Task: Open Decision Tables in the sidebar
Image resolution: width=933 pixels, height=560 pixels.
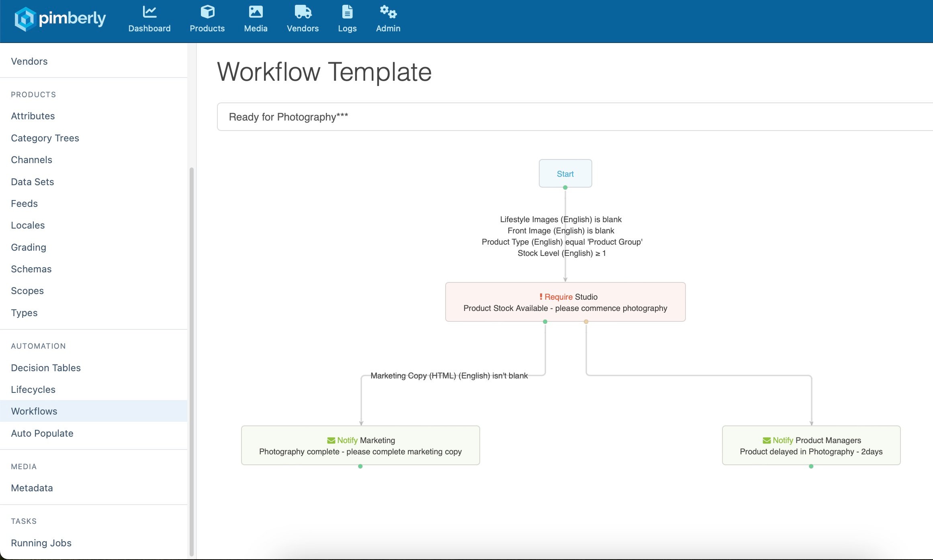Action: pyautogui.click(x=46, y=368)
